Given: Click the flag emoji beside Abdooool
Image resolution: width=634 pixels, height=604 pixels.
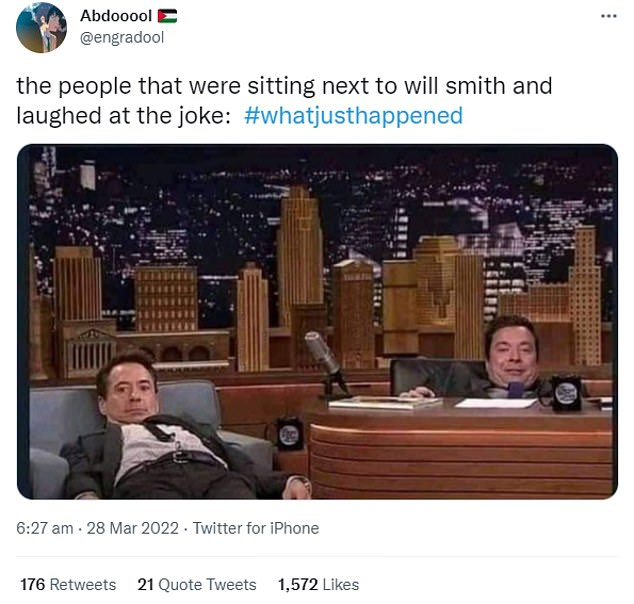Looking at the screenshot, I should pos(167,17).
